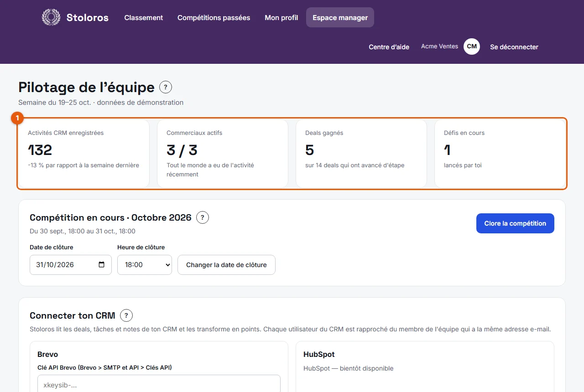
Task: Click the Clore la compétition button
Action: tap(515, 223)
